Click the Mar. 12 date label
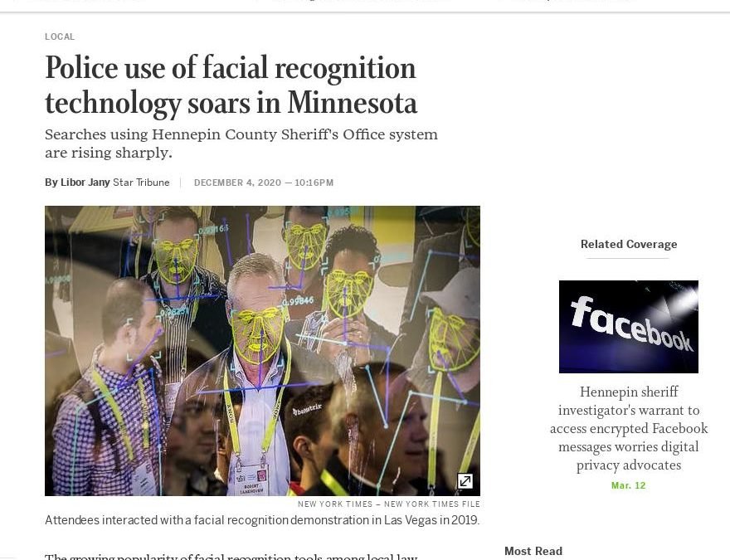Image resolution: width=730 pixels, height=560 pixels. (629, 485)
